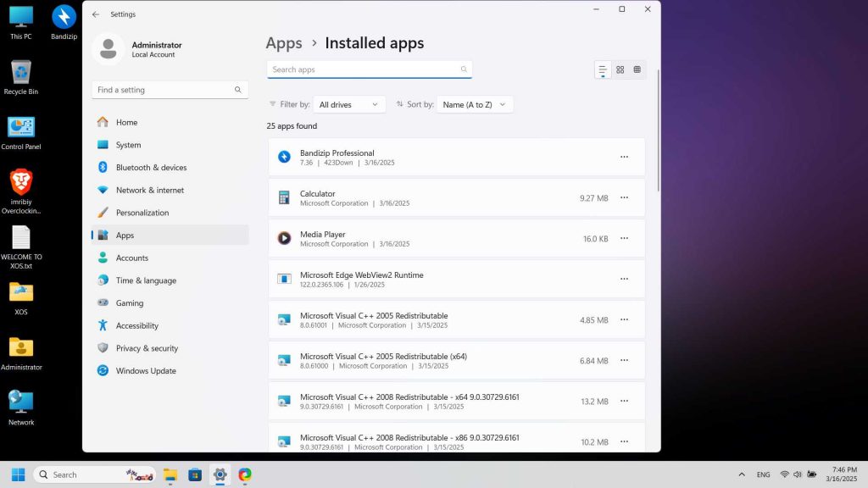Screen dimensions: 868x488
Task: Open options for Visual C++ 2008 x64 Redistributable
Action: [x=624, y=401]
